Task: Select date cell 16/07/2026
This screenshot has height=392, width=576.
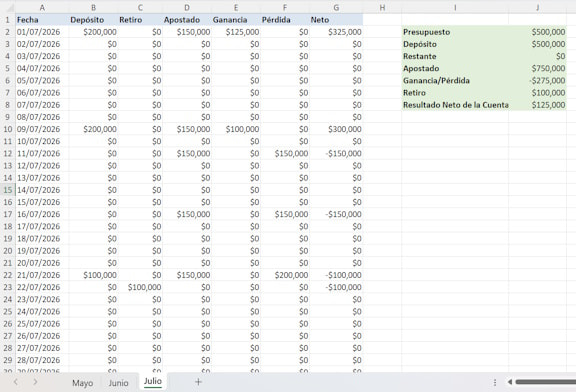Action: (42, 214)
